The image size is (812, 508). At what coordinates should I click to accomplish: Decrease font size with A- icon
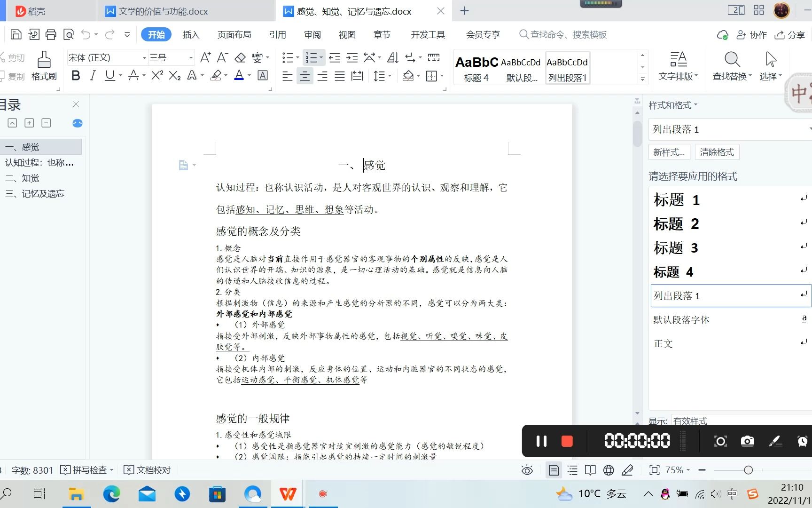pyautogui.click(x=222, y=57)
